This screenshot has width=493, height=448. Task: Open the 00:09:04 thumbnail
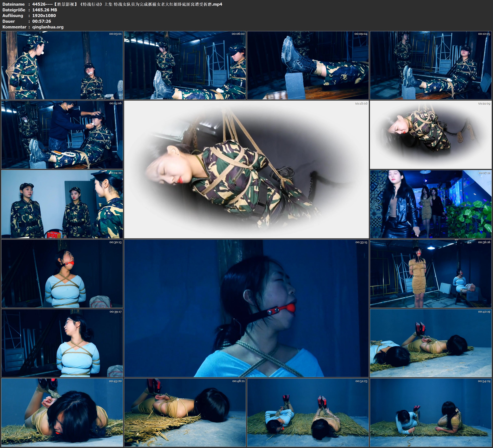click(308, 65)
